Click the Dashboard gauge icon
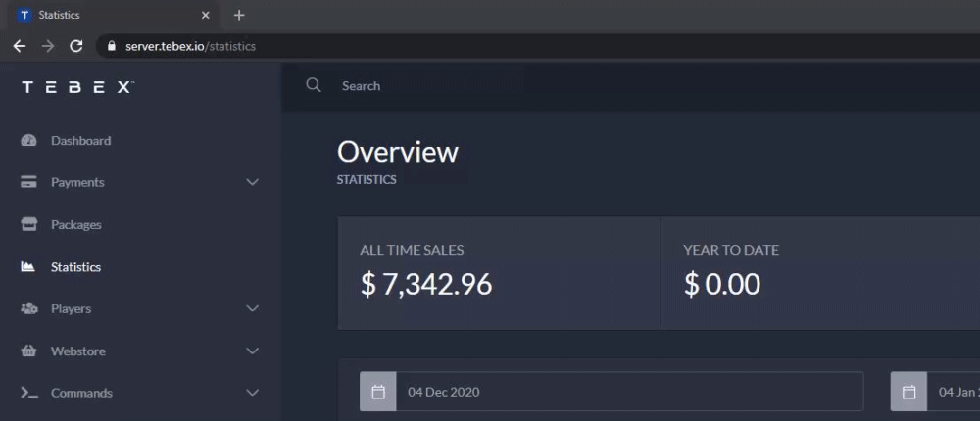This screenshot has width=980, height=421. click(28, 141)
